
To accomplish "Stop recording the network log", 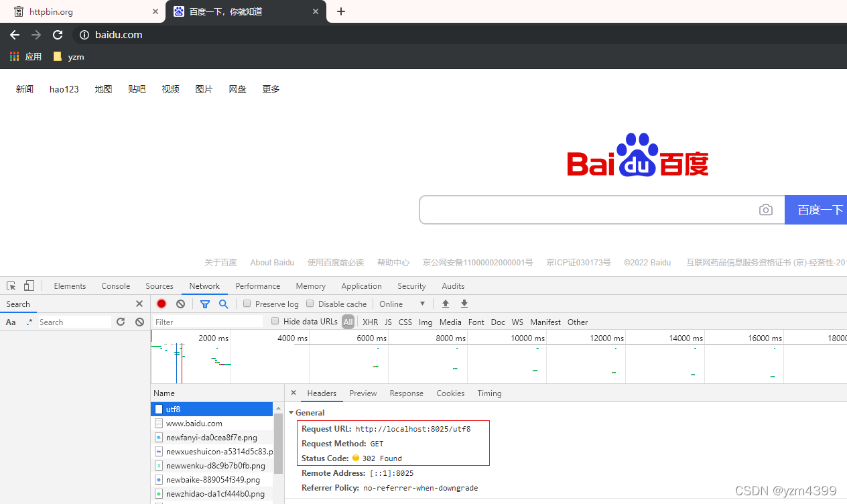I will (161, 304).
